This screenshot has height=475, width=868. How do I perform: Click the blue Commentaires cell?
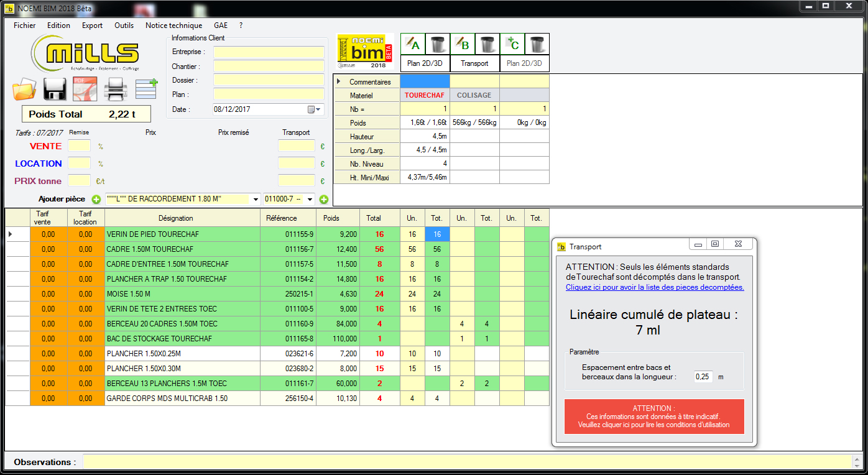click(425, 81)
